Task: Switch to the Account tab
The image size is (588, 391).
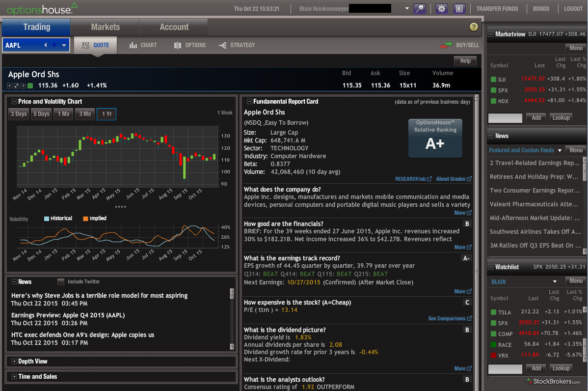Action: [174, 27]
